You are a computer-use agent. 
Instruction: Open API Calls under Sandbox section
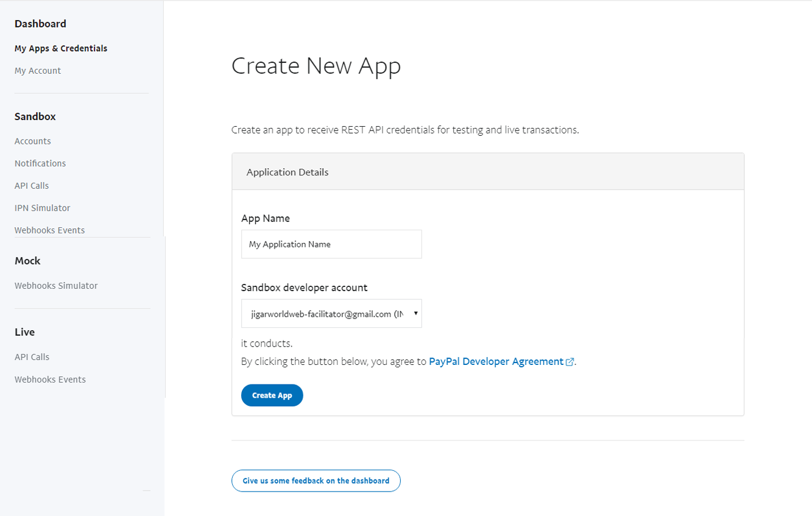(32, 186)
